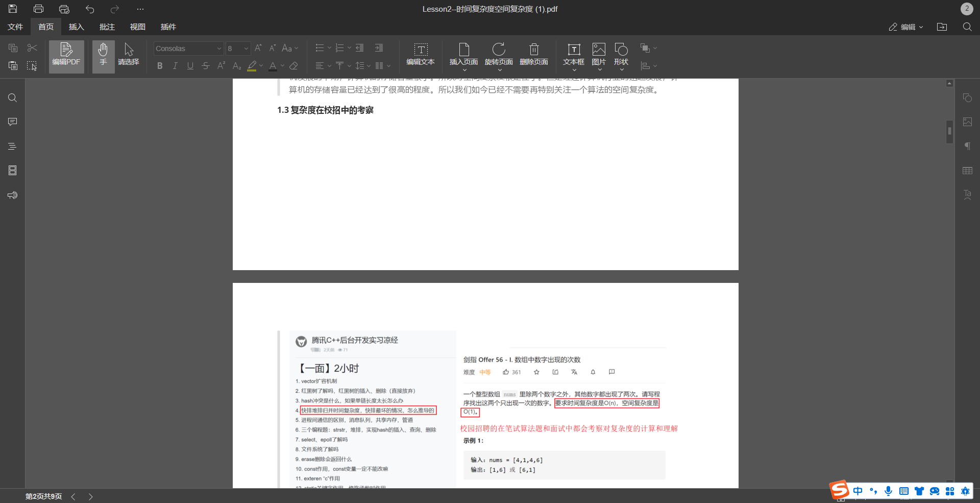Toggle subscript formatting
The width and height of the screenshot is (980, 503).
pos(236,65)
